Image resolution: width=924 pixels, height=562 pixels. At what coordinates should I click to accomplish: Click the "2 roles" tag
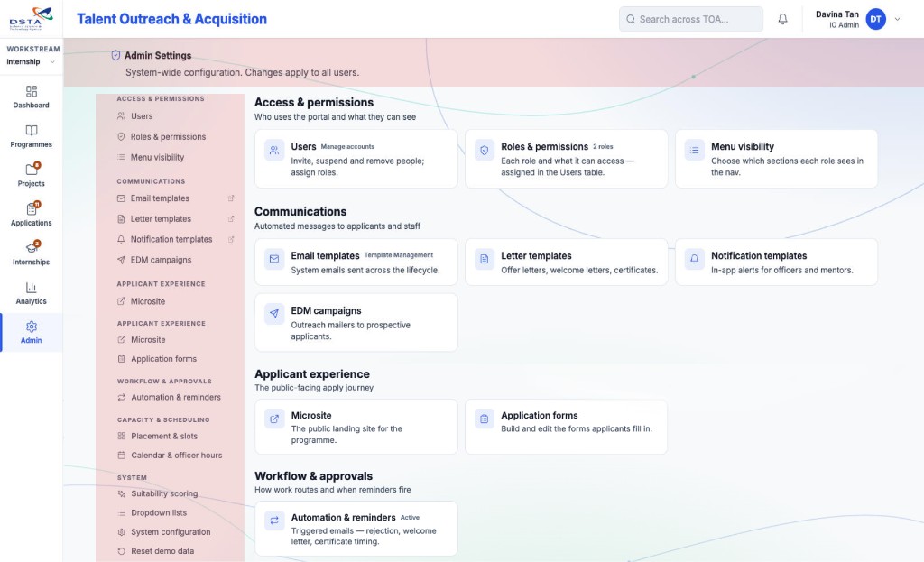click(x=603, y=146)
